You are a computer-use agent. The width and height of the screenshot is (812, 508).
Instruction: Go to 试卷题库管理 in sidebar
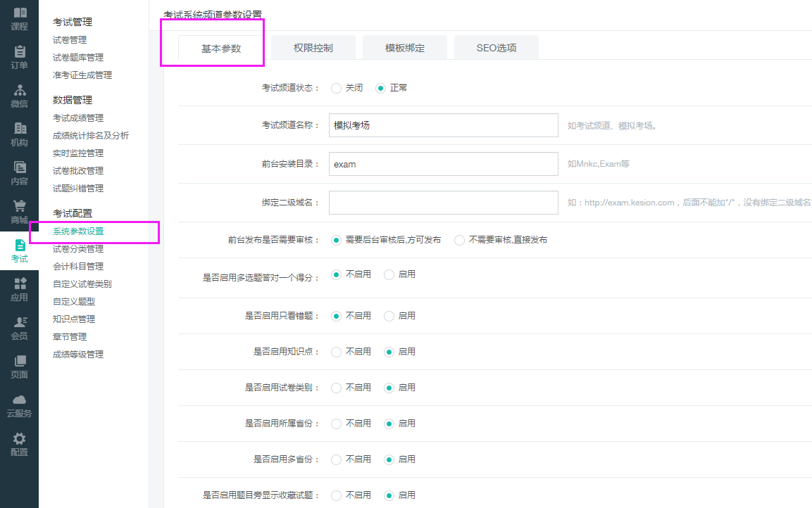[x=77, y=58]
